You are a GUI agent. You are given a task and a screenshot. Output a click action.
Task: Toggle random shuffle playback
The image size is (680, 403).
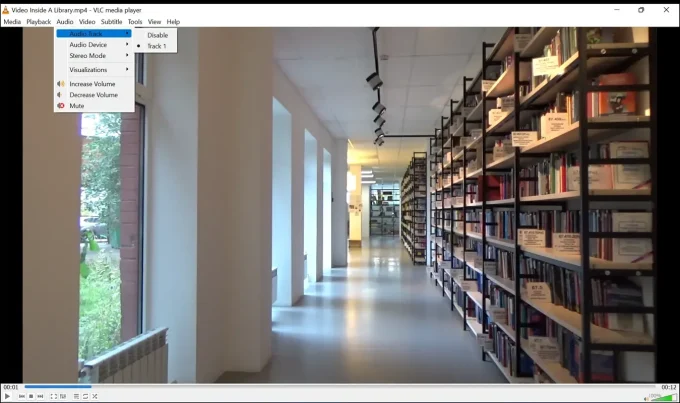(95, 396)
